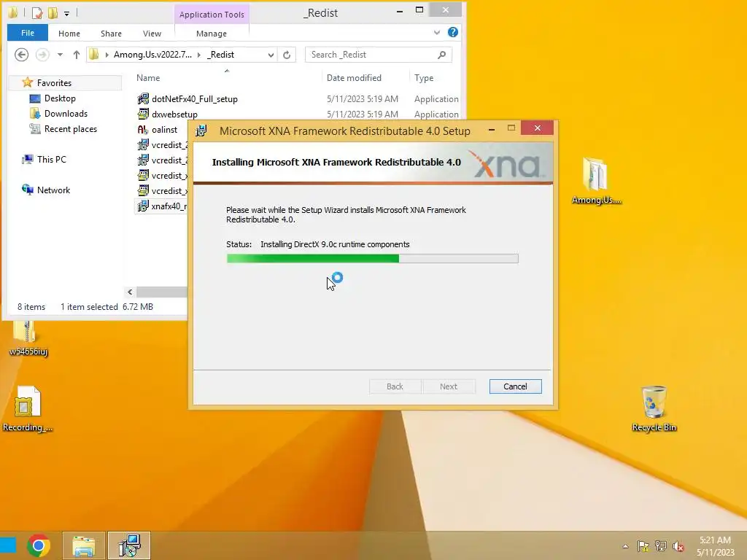Image resolution: width=747 pixels, height=560 pixels.
Task: Open Explorer Help icon
Action: pos(452,32)
